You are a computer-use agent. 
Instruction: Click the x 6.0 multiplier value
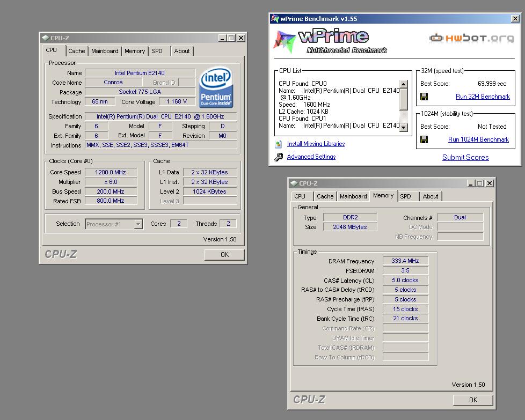click(x=111, y=182)
